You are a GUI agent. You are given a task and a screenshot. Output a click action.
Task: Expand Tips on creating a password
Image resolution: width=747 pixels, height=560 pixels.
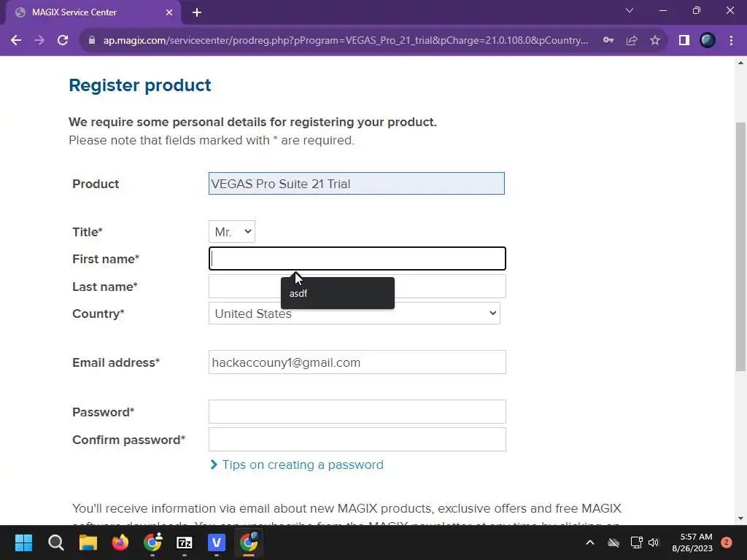297,464
